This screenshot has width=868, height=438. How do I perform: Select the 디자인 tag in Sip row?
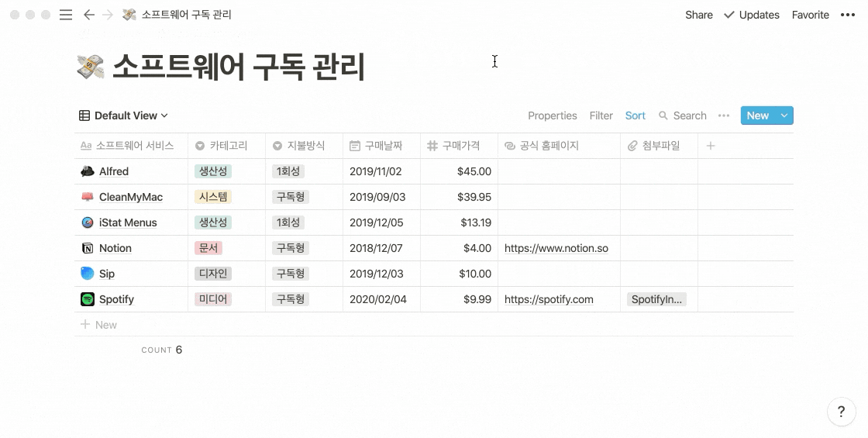tap(212, 274)
